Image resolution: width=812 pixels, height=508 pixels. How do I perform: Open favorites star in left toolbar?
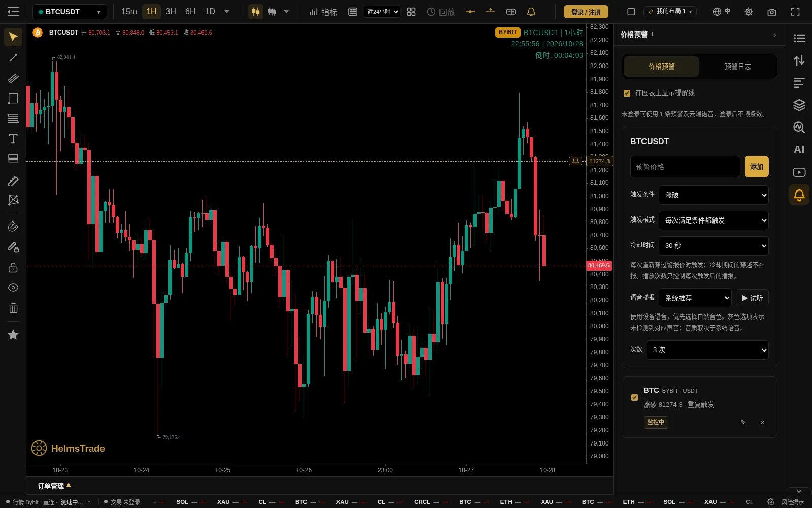tap(13, 335)
